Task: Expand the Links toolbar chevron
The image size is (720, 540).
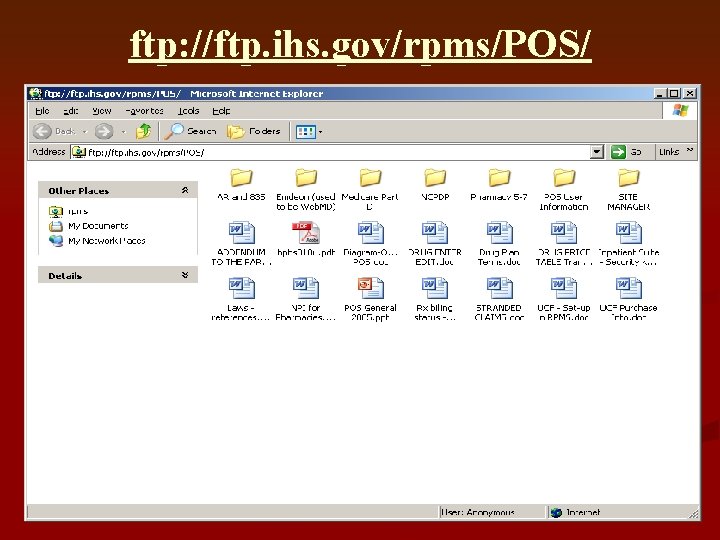Action: tap(689, 150)
